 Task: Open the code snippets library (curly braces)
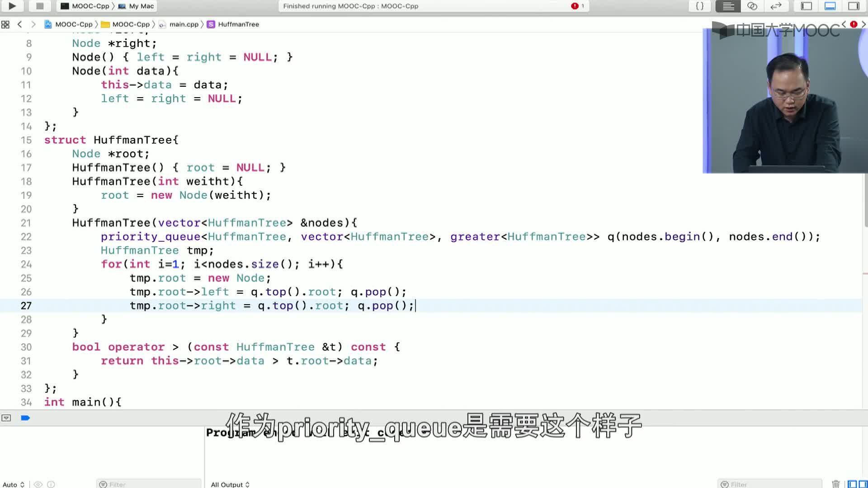699,6
